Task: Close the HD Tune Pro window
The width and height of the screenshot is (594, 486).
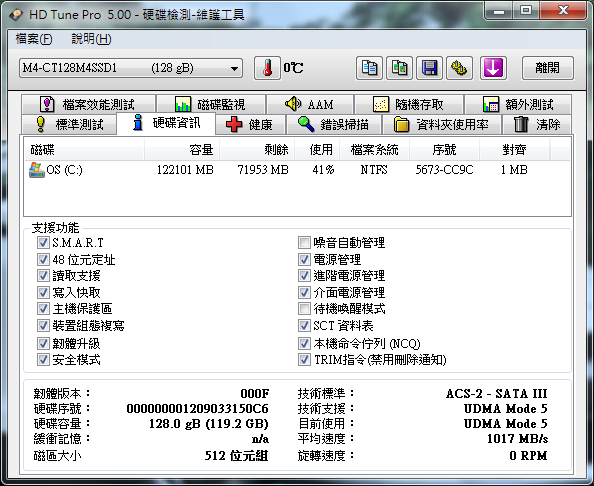Action: 563,11
